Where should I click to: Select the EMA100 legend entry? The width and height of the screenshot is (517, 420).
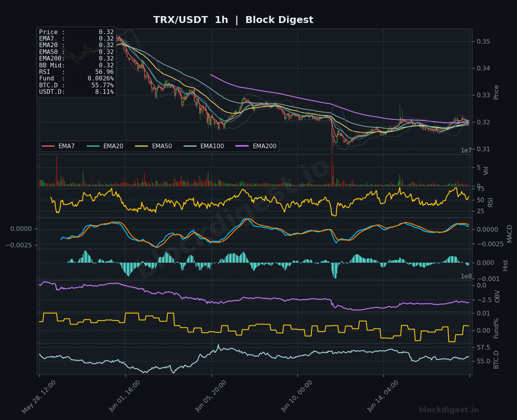[x=204, y=146]
